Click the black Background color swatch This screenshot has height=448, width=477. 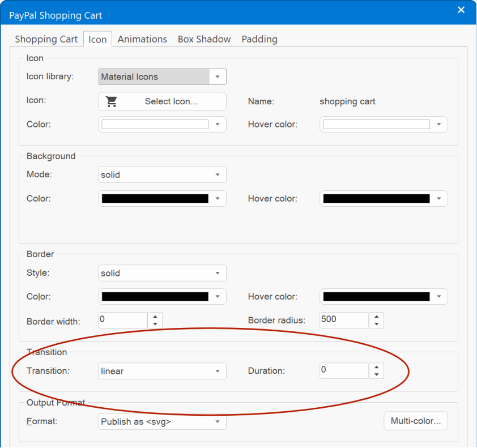(x=155, y=199)
